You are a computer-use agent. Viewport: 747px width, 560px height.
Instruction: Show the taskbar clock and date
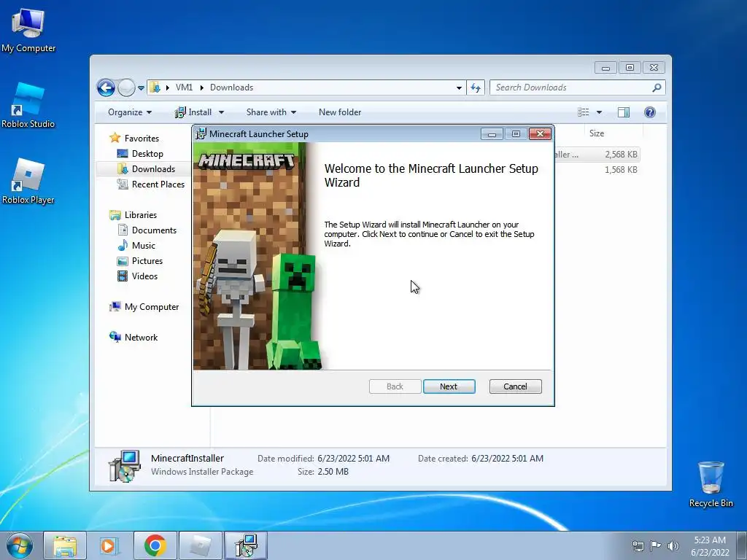pyautogui.click(x=710, y=545)
